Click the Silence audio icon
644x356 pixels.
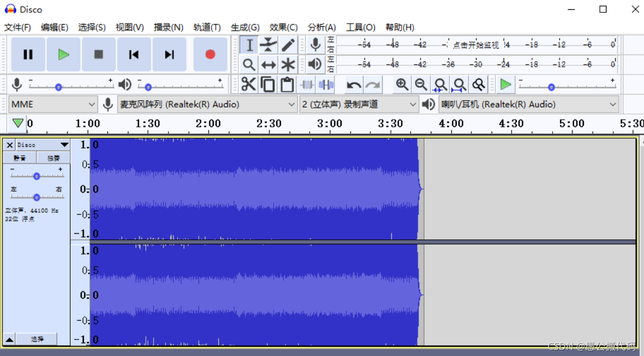pos(326,84)
